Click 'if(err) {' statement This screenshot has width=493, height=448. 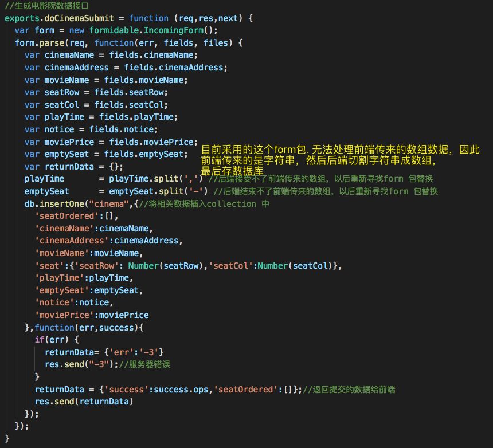[57, 340]
